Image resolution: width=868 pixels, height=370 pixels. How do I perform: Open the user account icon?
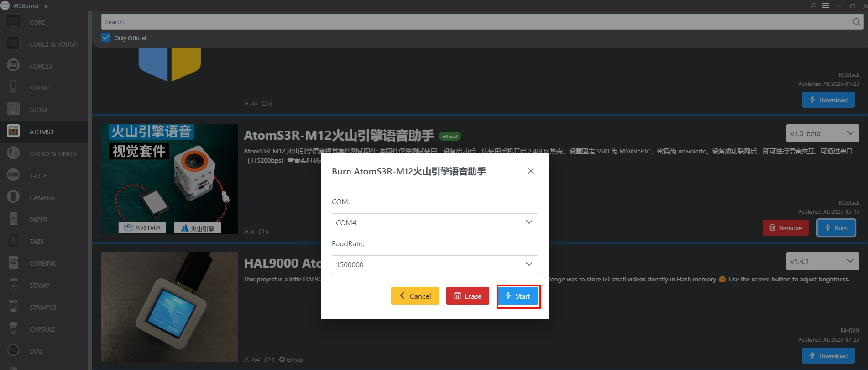(x=813, y=5)
